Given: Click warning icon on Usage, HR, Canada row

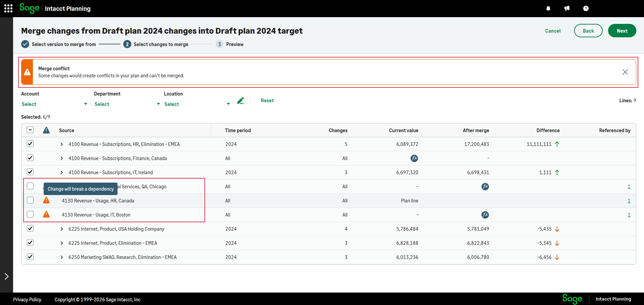Looking at the screenshot, I should tap(46, 200).
